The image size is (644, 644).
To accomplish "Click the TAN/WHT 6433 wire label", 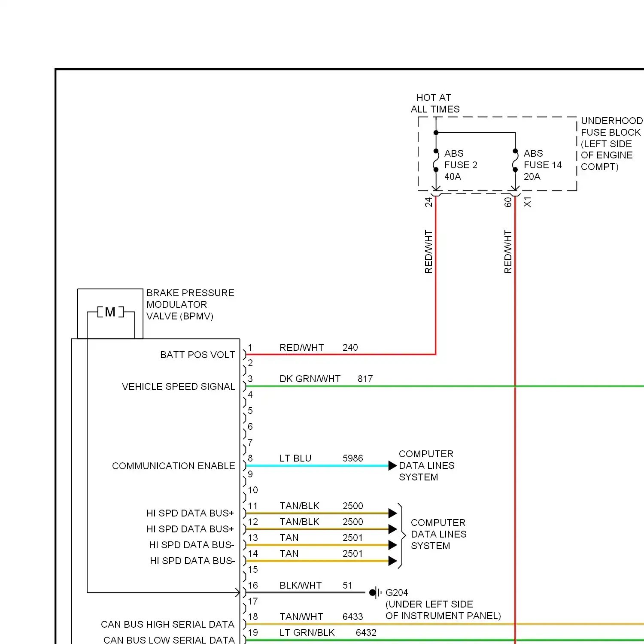I will click(321, 617).
